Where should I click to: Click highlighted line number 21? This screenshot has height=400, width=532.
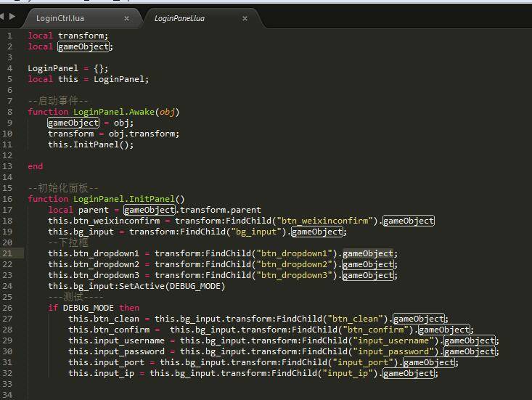pos(7,253)
